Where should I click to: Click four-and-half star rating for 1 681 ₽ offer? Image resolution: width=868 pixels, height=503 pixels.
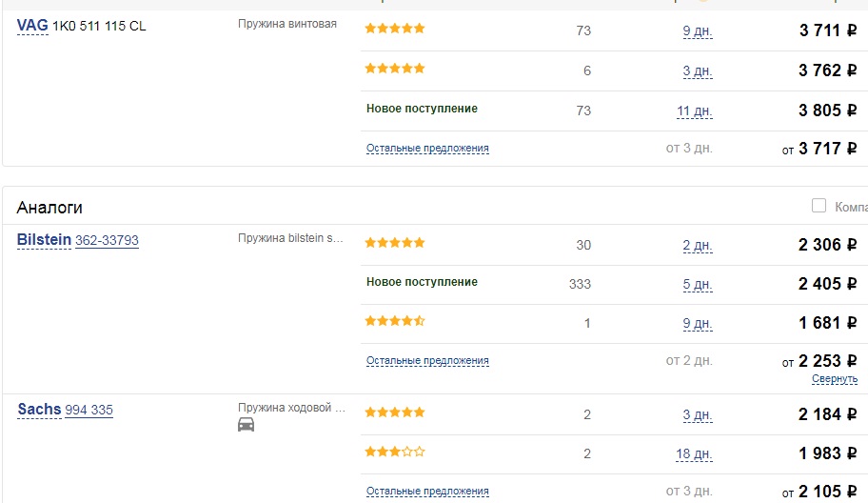395,321
